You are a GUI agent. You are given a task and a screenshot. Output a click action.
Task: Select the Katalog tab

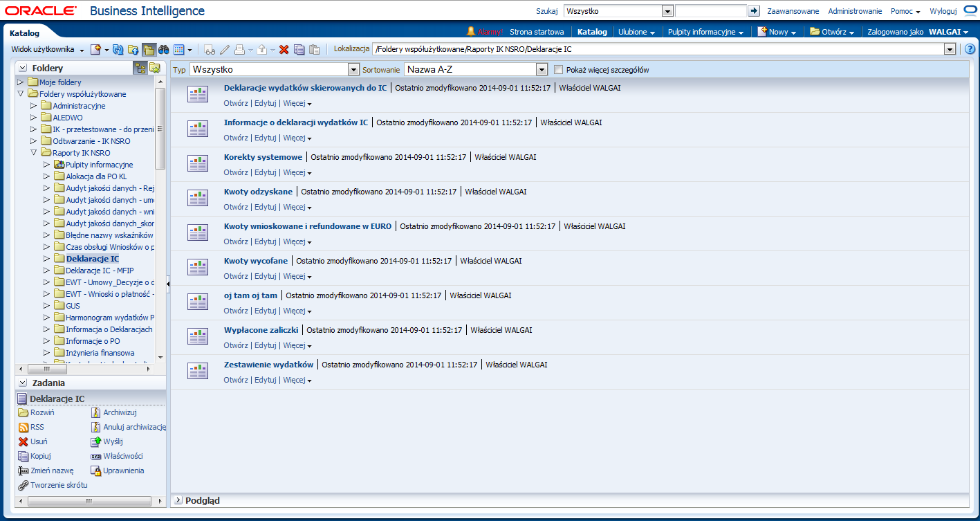24,33
